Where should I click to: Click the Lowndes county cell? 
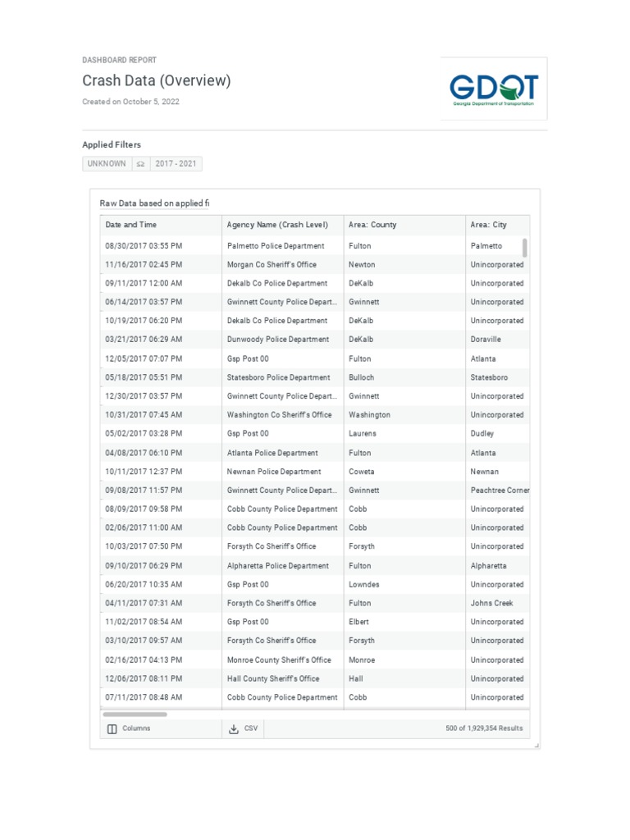point(364,585)
